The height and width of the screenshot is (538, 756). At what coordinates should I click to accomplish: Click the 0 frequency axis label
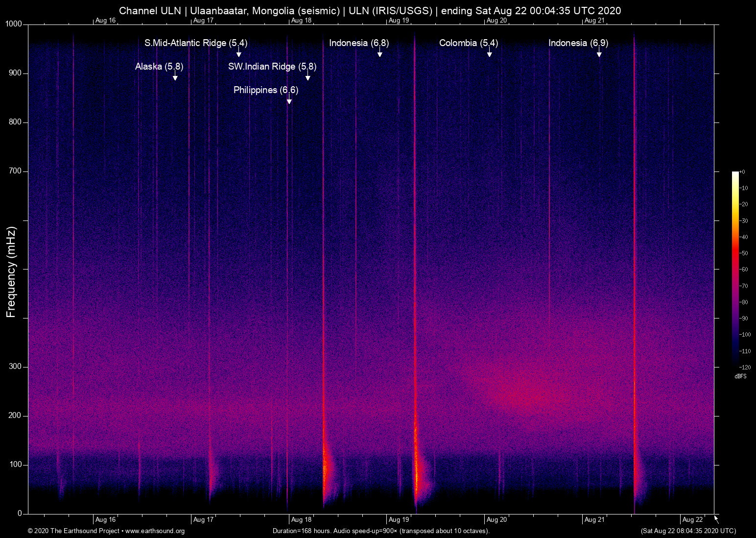tap(20, 514)
